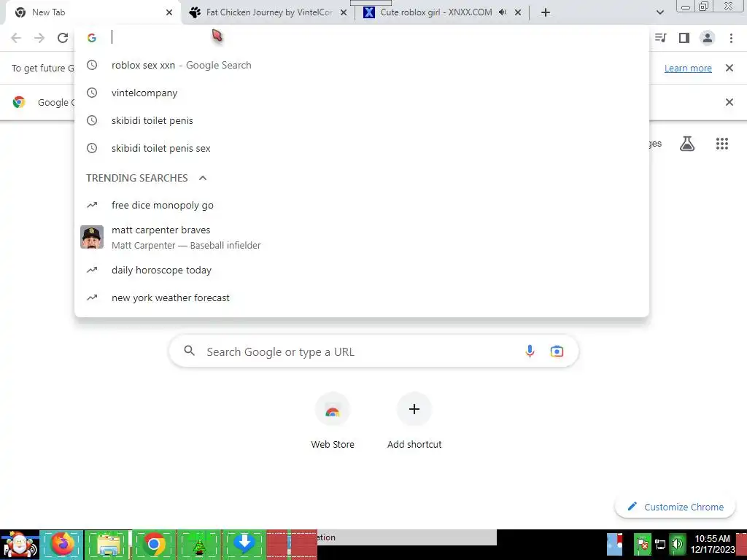The height and width of the screenshot is (560, 747).
Task: Go back using the back arrow
Action: pos(16,38)
